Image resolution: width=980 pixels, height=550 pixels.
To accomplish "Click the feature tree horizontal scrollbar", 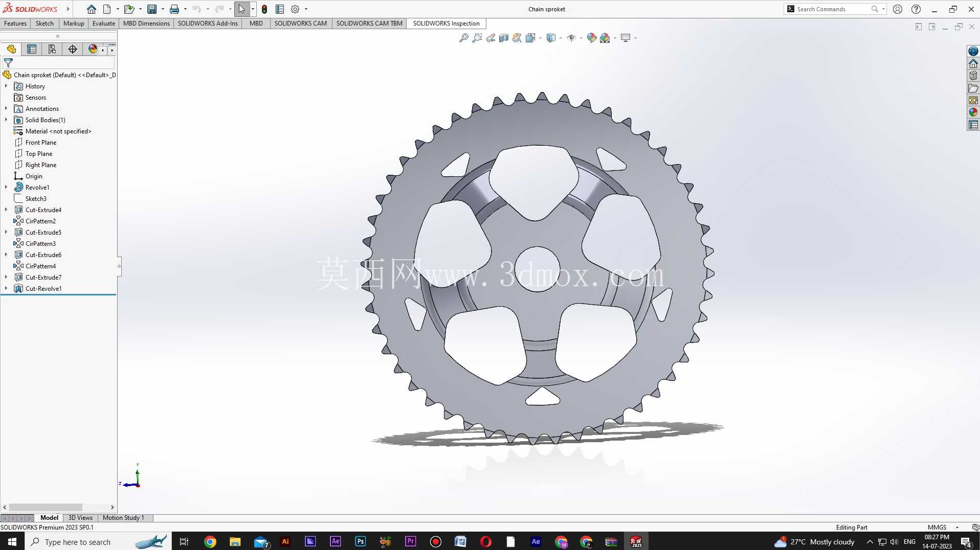I will coord(46,508).
